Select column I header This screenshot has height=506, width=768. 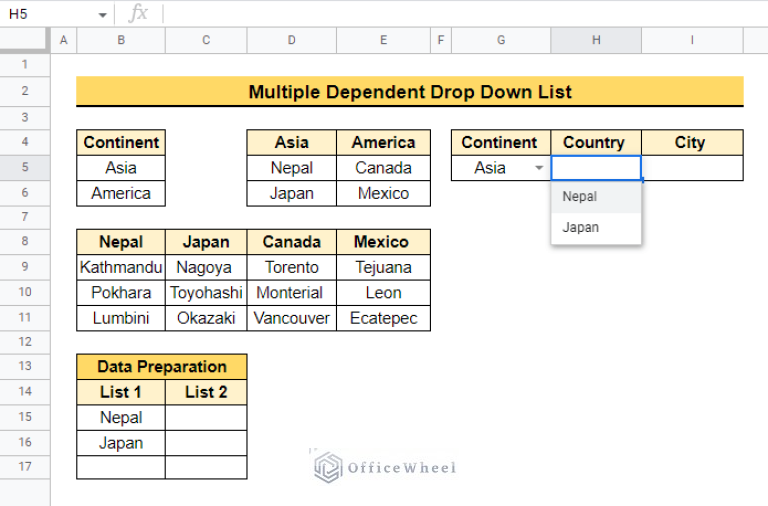point(691,40)
